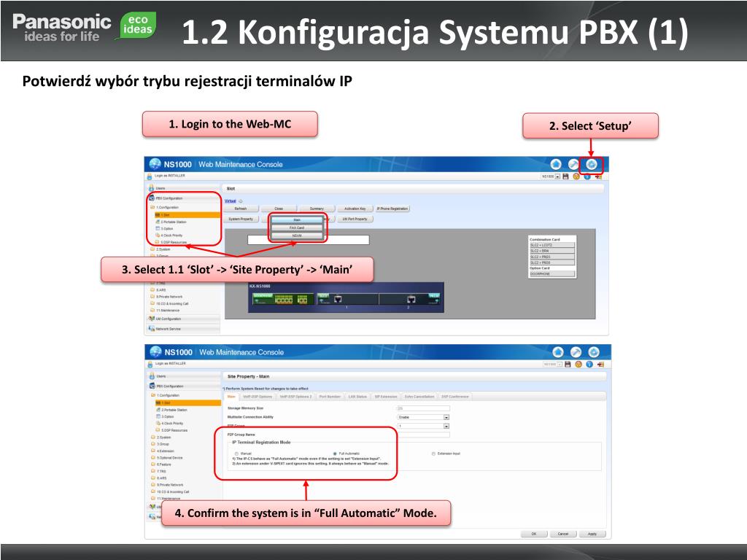
Task: Click the OK button in lower console
Action: (534, 534)
